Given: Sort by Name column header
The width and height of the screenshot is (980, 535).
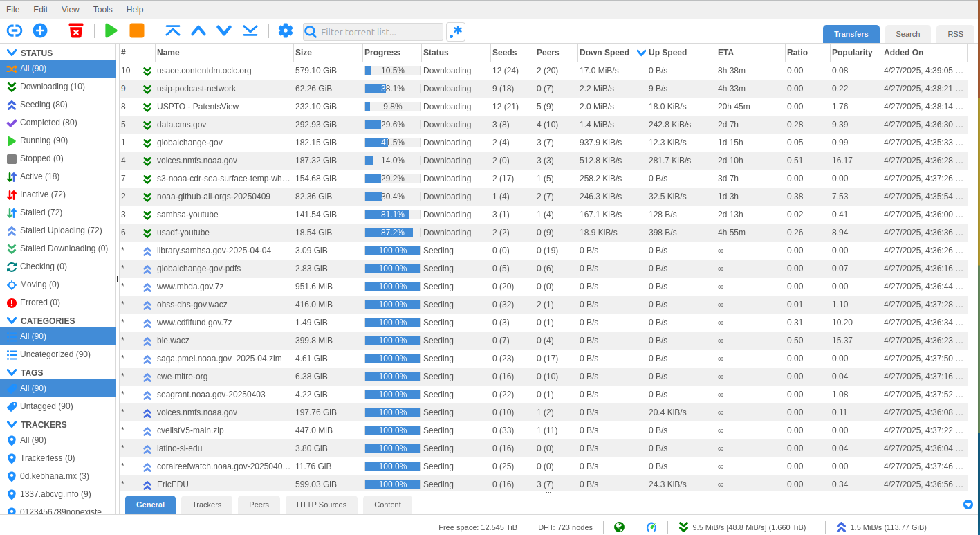Looking at the screenshot, I should pos(224,53).
